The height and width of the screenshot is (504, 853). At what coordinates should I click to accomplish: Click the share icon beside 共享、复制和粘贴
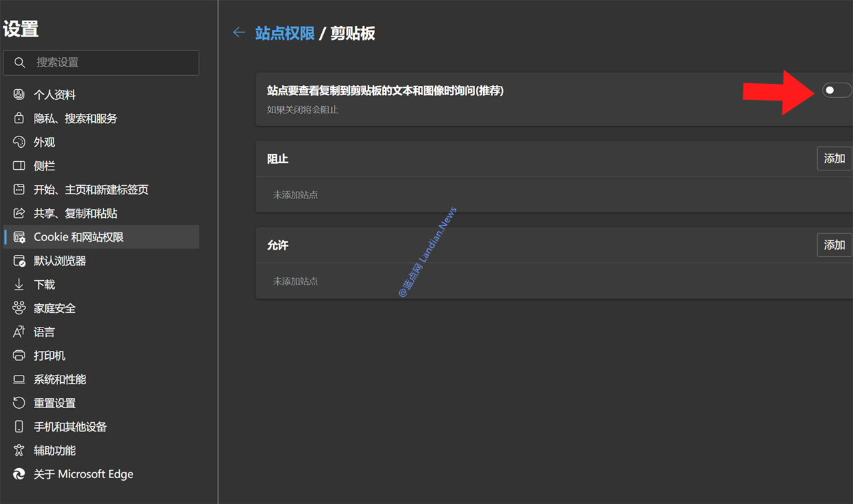pyautogui.click(x=19, y=213)
